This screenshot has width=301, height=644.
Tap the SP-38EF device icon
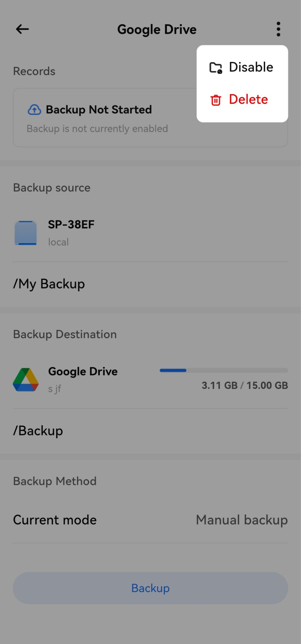[x=25, y=233]
